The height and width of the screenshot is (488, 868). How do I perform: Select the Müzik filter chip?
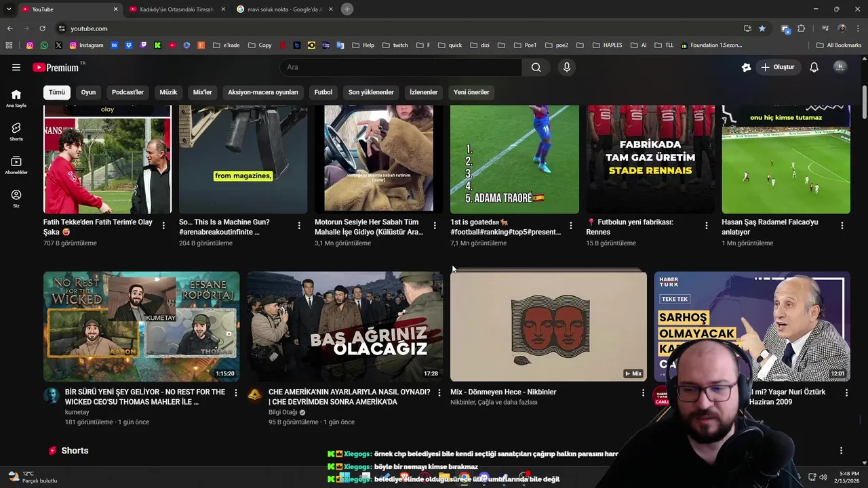[x=168, y=92]
